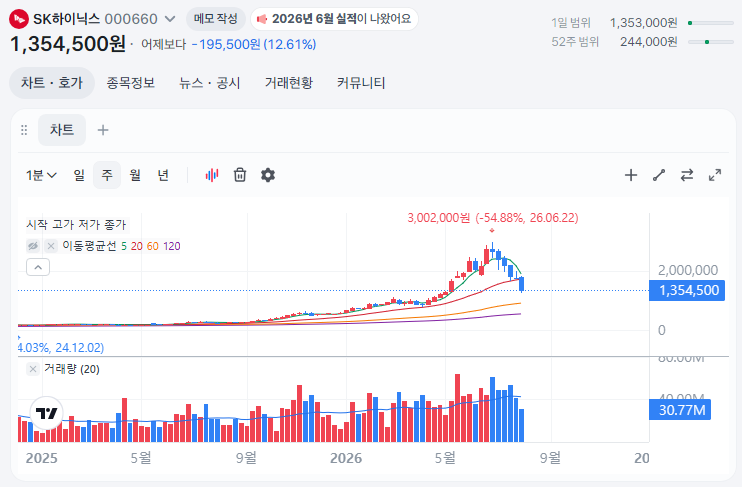Toggle visibility of 이동평균선 indicator eye icon
Image resolution: width=742 pixels, height=487 pixels.
(33, 246)
